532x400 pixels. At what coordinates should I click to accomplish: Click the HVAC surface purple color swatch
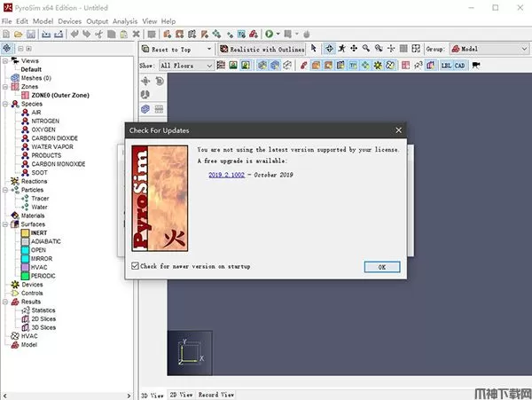tap(25, 267)
